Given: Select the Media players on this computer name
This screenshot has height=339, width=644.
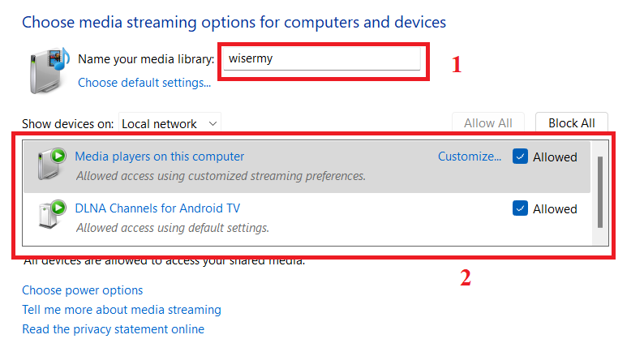Looking at the screenshot, I should pos(159,157).
